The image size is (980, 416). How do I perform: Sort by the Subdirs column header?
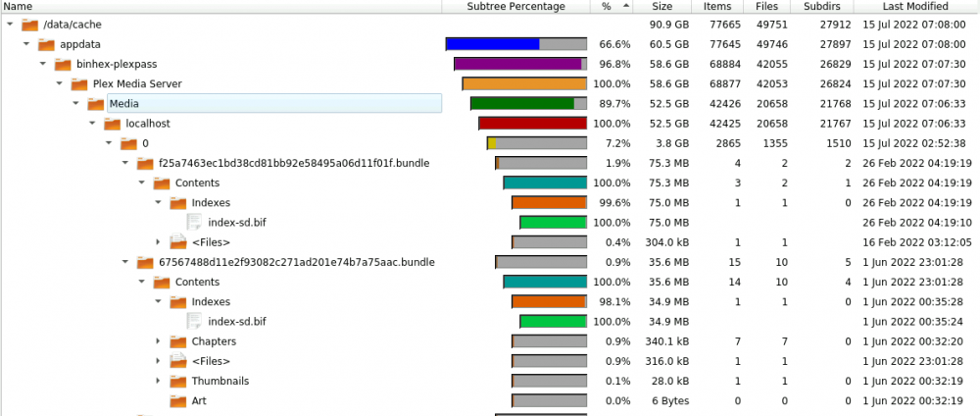[x=822, y=6]
